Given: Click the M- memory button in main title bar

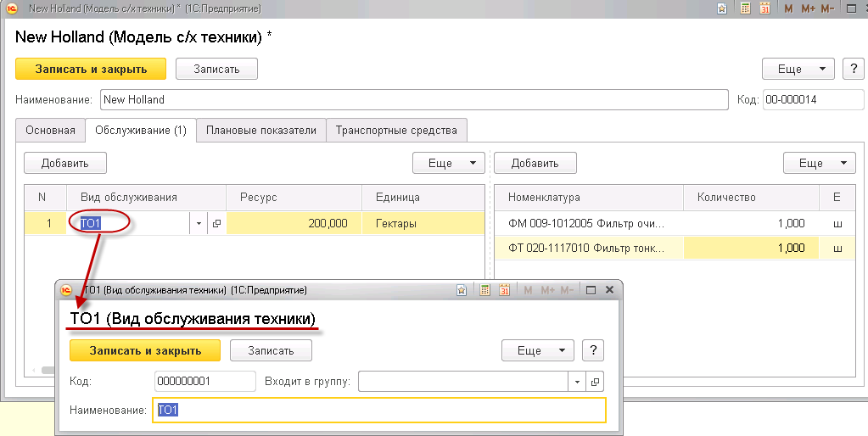Looking at the screenshot, I should pyautogui.click(x=827, y=8).
